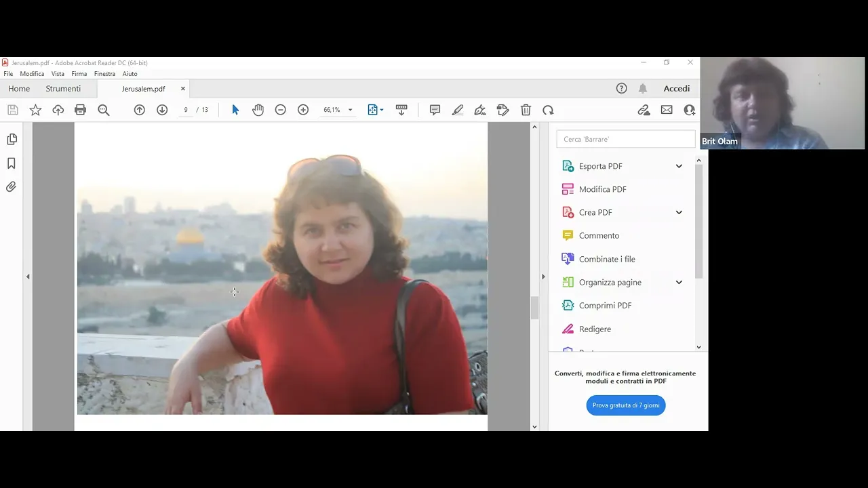Image resolution: width=868 pixels, height=488 pixels.
Task: Open the Combinate i file tool
Action: (x=607, y=259)
